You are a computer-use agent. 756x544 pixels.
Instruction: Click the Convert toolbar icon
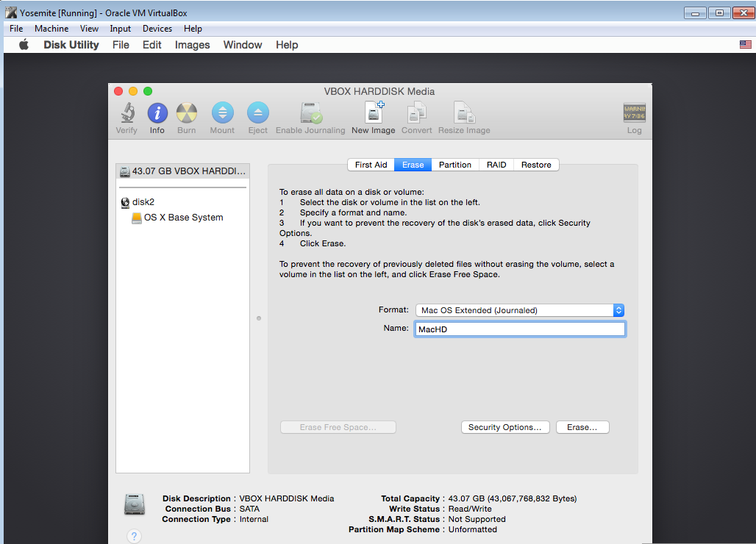coord(416,112)
